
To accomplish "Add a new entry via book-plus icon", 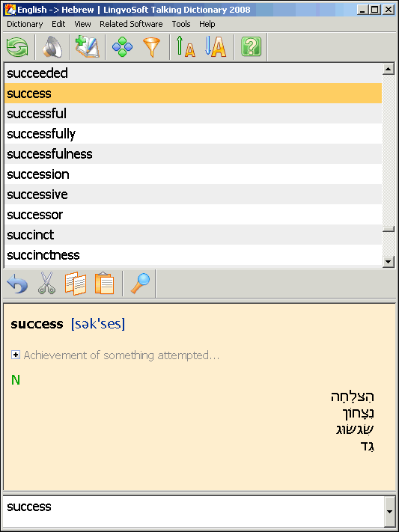I will tap(88, 47).
